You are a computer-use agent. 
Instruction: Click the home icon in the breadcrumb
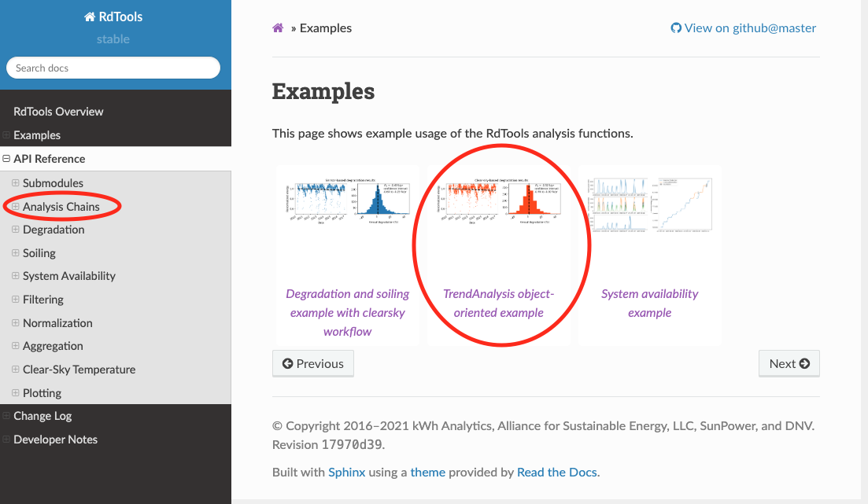tap(278, 28)
